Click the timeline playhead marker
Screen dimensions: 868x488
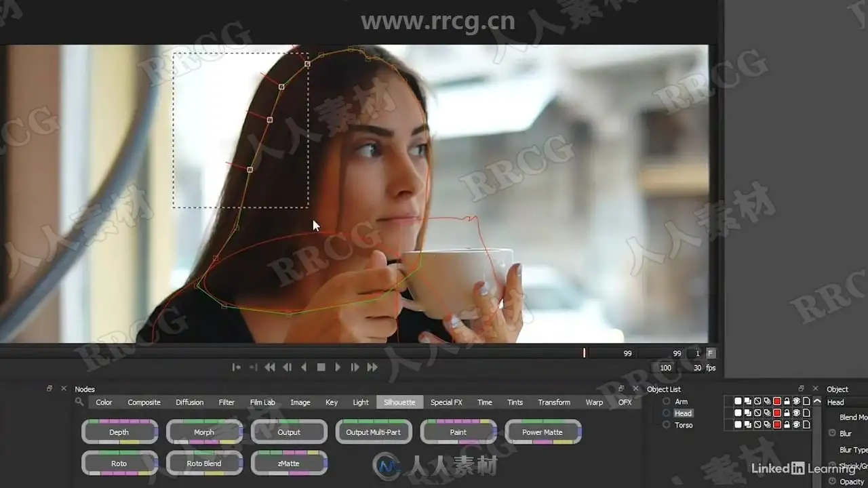584,353
